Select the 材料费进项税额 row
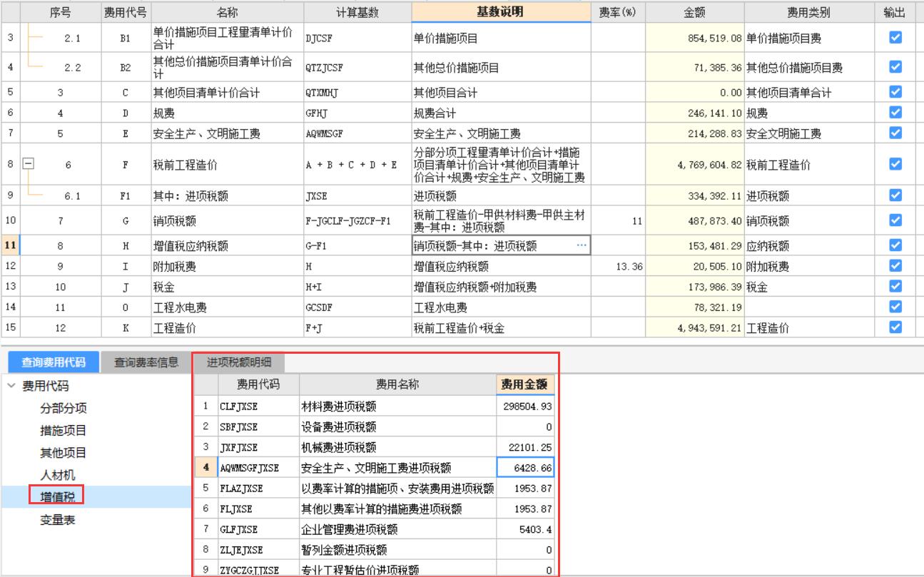924x577 pixels. click(x=375, y=407)
